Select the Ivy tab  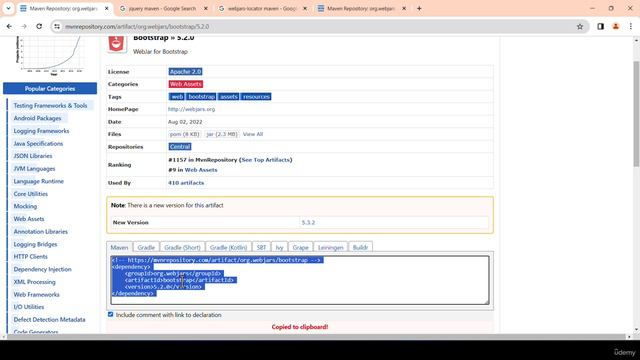(279, 247)
